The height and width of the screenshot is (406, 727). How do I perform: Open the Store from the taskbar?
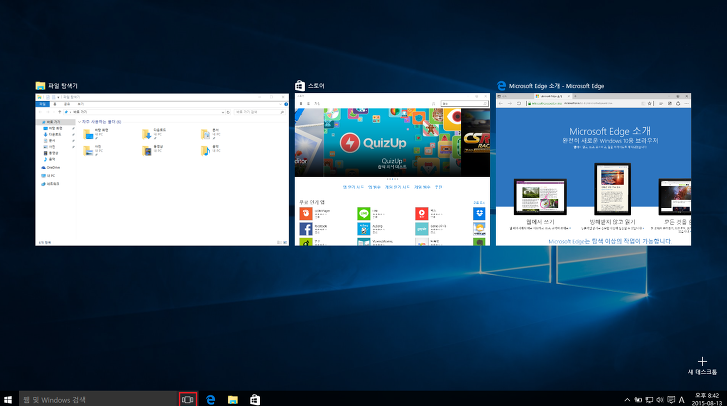click(255, 400)
